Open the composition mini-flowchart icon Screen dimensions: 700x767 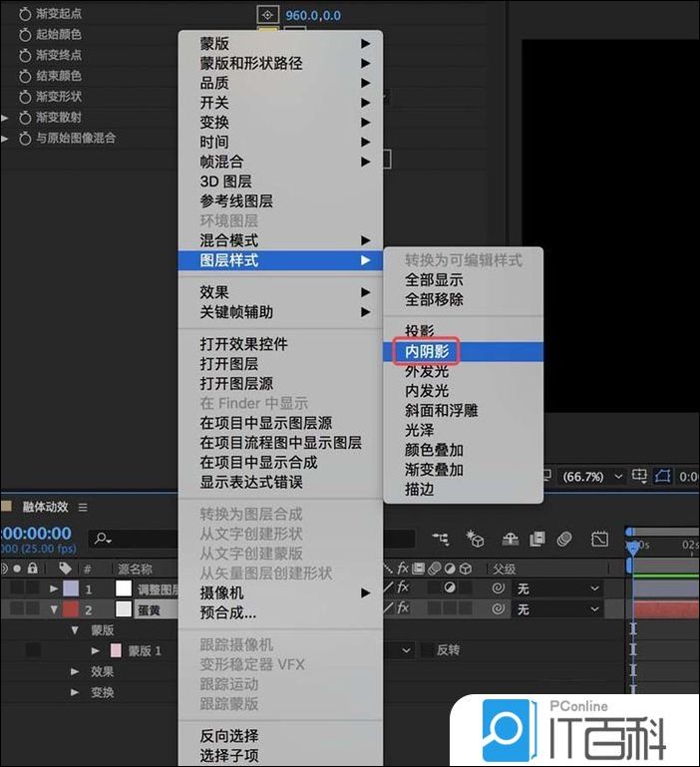point(441,539)
